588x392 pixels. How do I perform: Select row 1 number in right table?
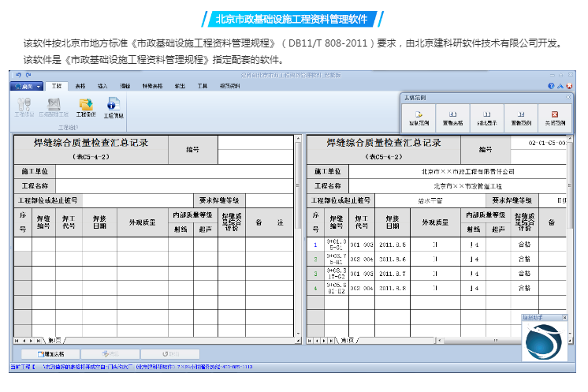(x=315, y=245)
